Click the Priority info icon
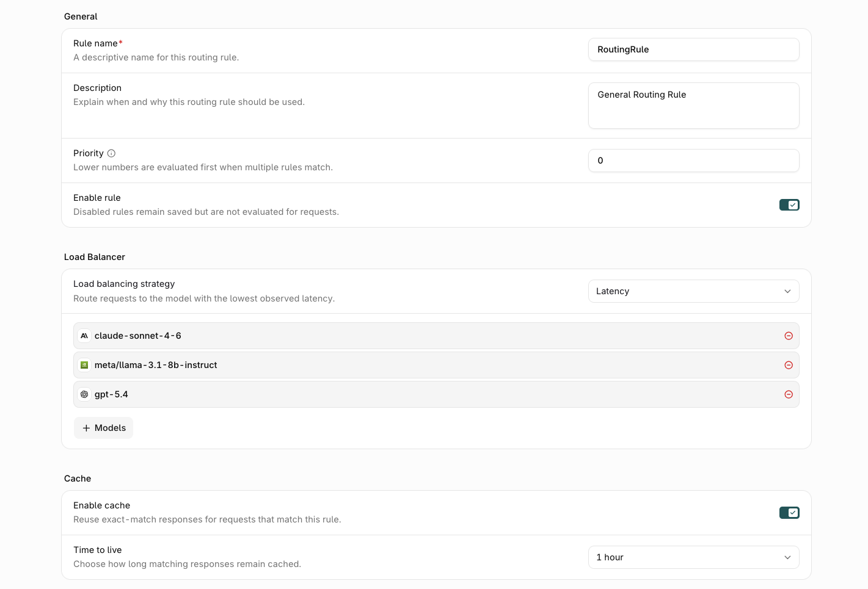The image size is (868, 589). 111,153
